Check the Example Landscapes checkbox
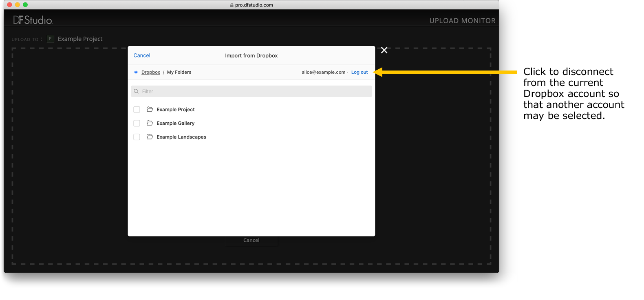This screenshot has width=644, height=300. (137, 137)
